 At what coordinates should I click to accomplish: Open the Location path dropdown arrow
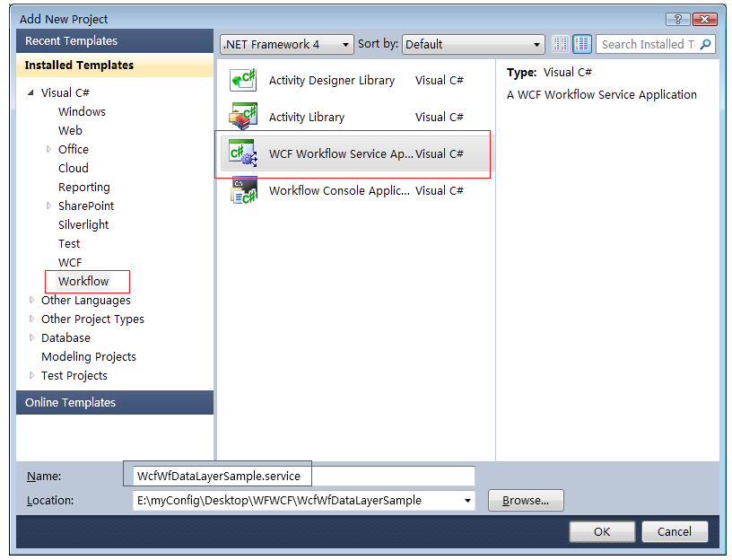pyautogui.click(x=467, y=501)
